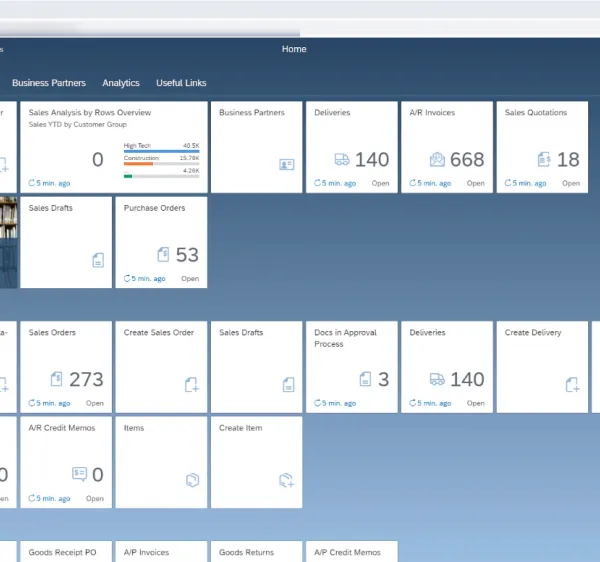Click the Purchase Orders document icon
The height and width of the screenshot is (562, 600).
(x=163, y=254)
